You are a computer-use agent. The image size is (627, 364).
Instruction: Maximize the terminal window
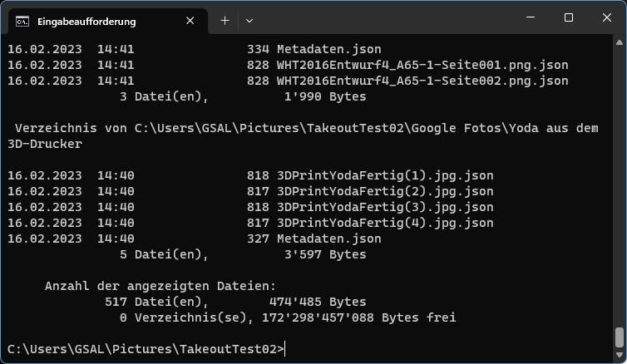click(x=569, y=17)
